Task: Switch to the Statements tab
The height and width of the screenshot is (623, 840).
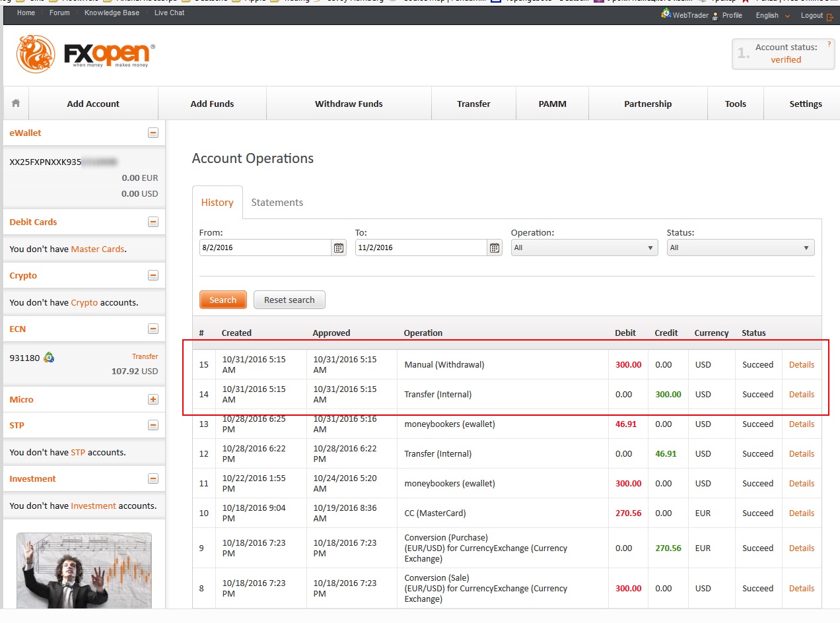Action: (277, 203)
